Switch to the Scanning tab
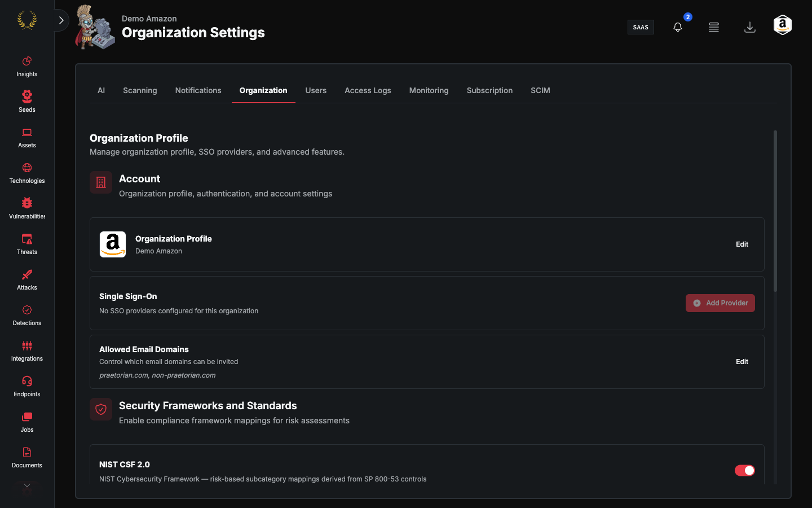 140,90
